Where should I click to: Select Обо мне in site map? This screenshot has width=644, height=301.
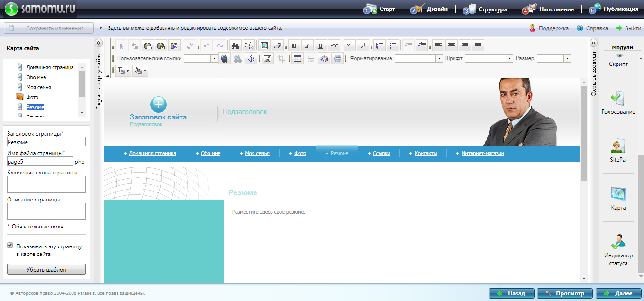[36, 77]
